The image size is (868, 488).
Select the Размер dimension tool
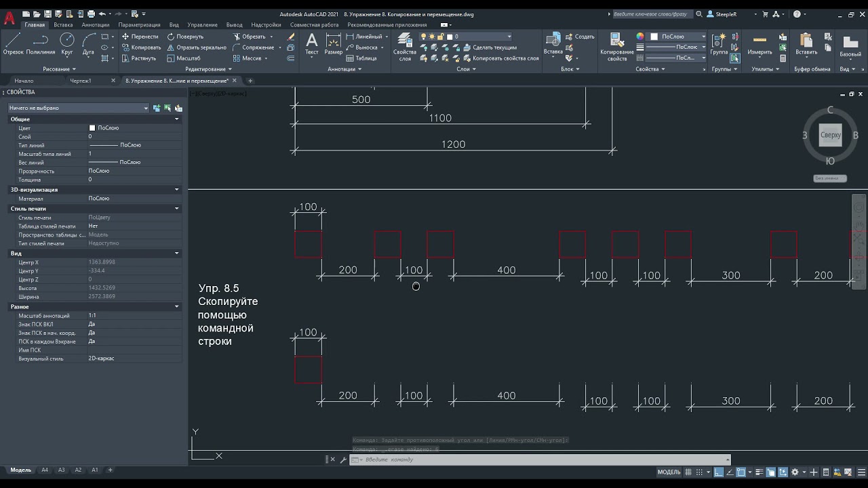pyautogui.click(x=333, y=43)
